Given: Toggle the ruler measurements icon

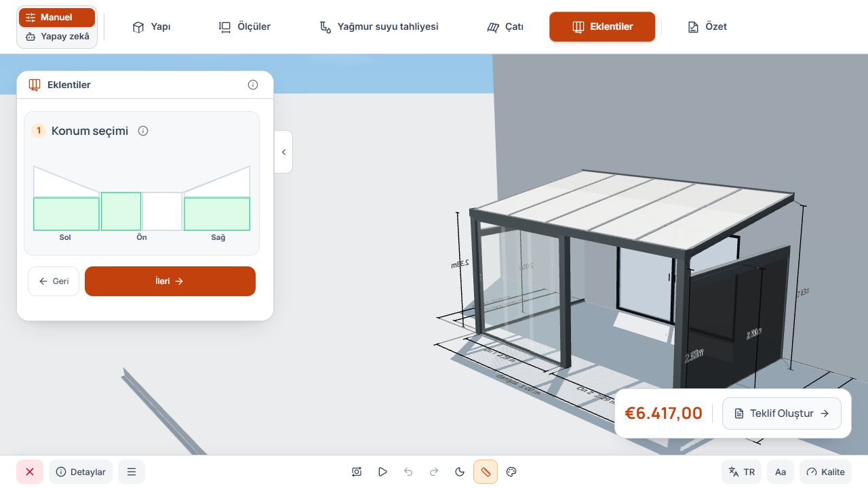Looking at the screenshot, I should coord(486,472).
